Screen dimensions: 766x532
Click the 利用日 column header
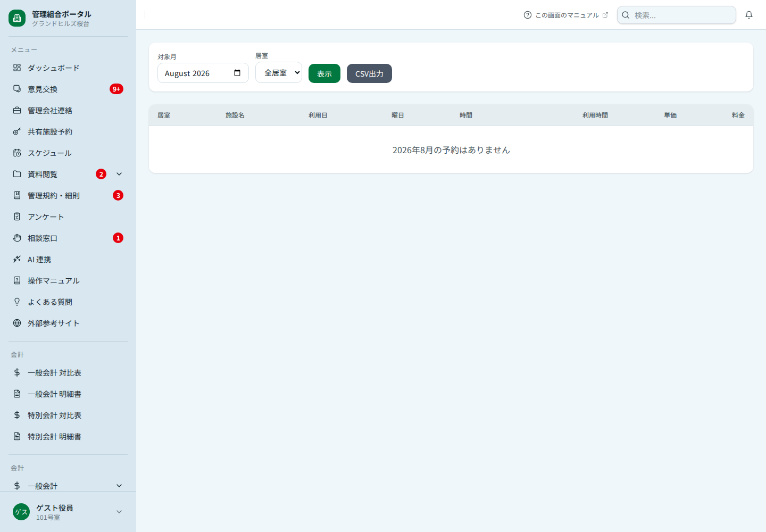[x=318, y=115]
